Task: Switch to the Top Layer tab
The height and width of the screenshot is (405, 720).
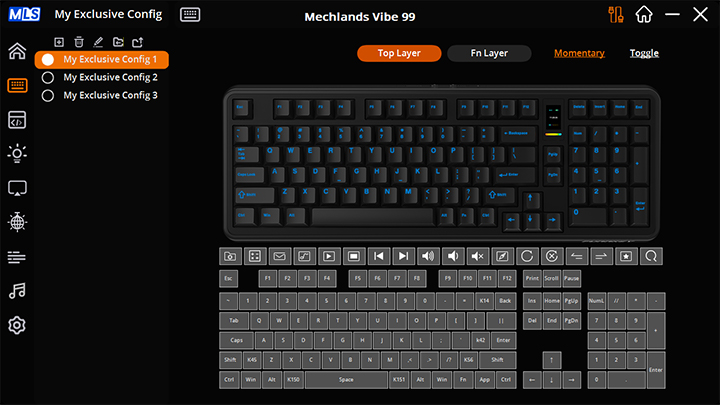Action: [399, 53]
